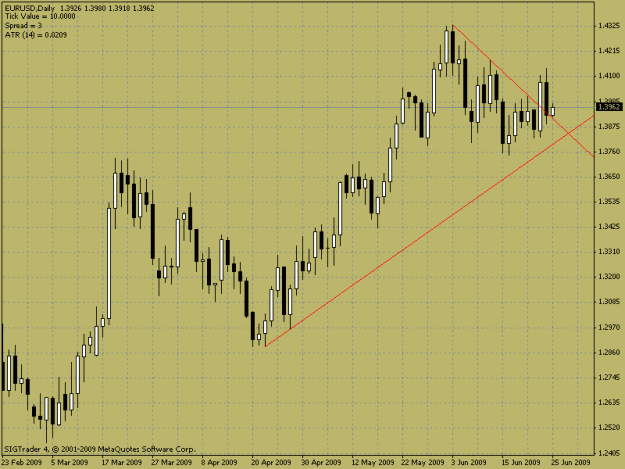Click the '3 Jun 2009' date label
Screen dimensions: 625x469
coord(469,462)
